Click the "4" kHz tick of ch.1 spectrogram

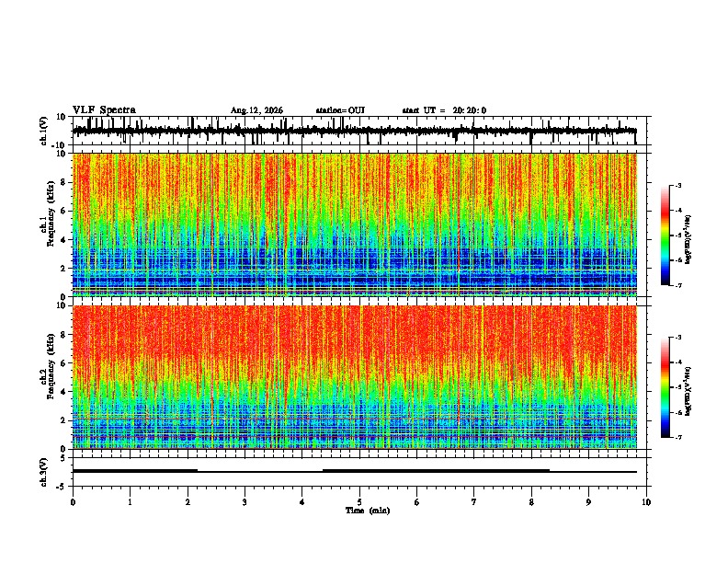[x=63, y=240]
